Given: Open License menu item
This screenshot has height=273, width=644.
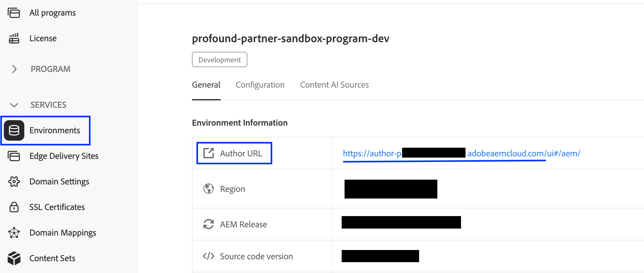Looking at the screenshot, I should 43,38.
